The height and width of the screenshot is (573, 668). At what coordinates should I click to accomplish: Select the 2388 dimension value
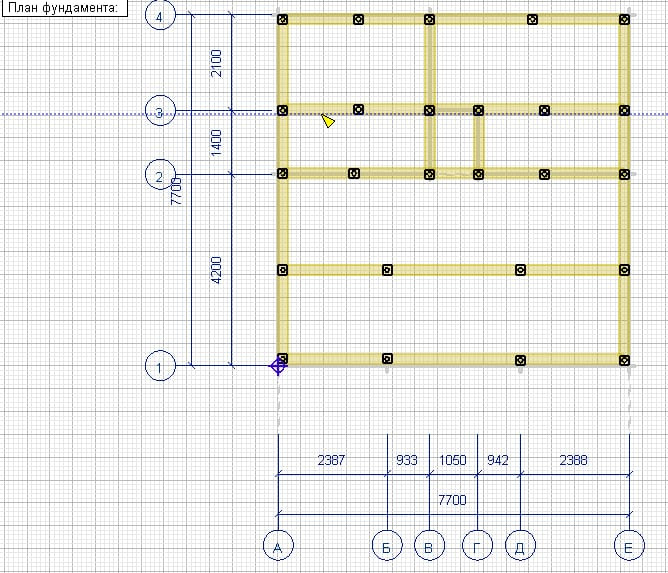(x=573, y=460)
